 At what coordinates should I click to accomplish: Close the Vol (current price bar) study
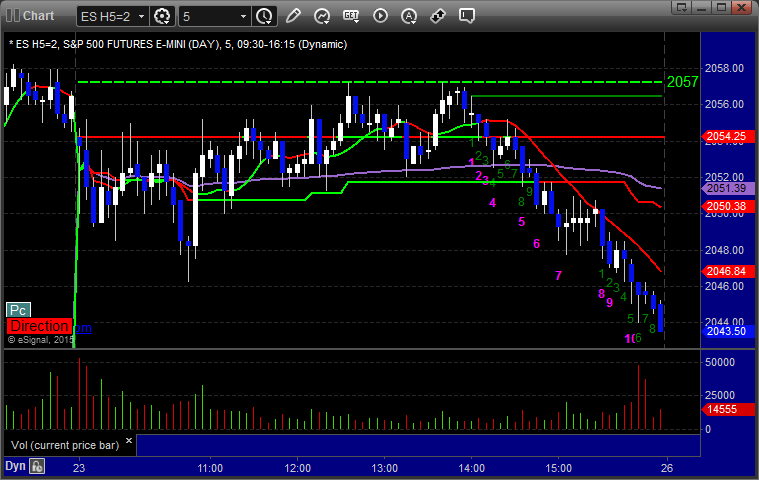pyautogui.click(x=129, y=440)
